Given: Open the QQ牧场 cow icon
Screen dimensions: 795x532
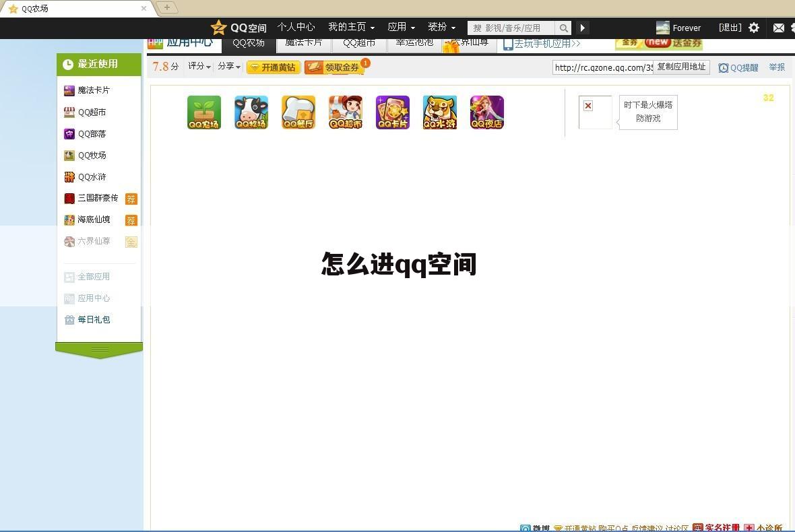Looking at the screenshot, I should point(251,112).
